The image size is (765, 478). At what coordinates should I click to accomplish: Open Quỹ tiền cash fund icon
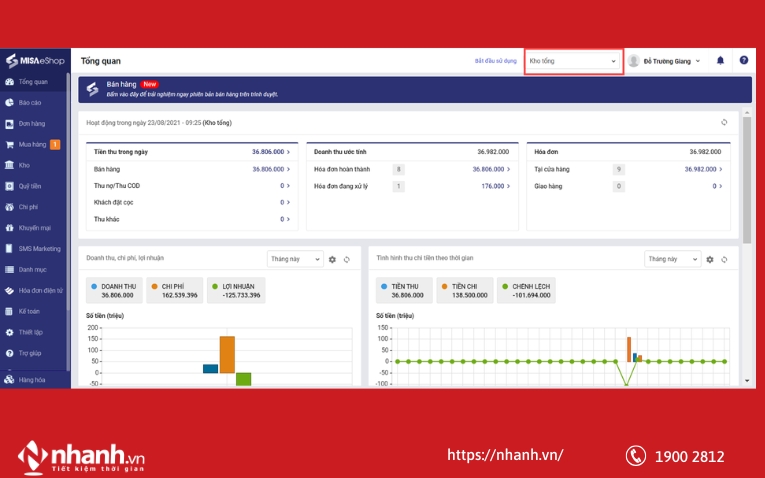pyautogui.click(x=9, y=186)
